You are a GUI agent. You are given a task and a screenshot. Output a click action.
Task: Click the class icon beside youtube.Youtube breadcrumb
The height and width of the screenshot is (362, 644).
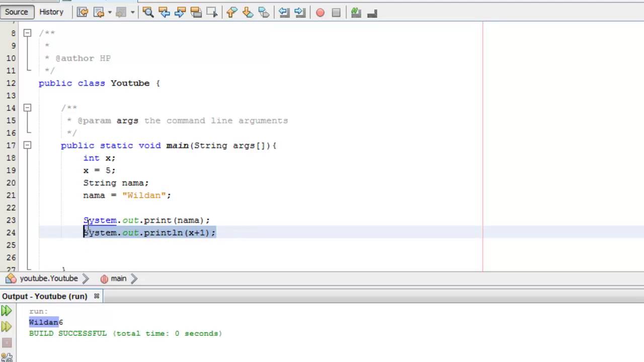11,279
